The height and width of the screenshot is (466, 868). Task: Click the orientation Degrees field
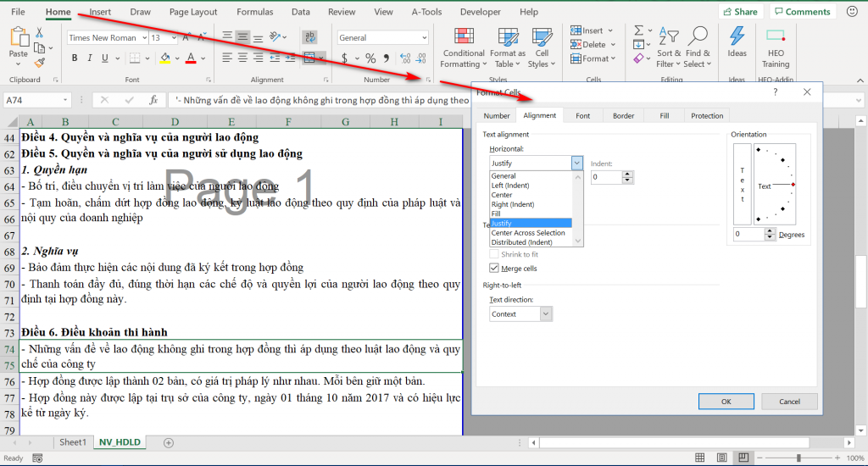(x=749, y=234)
